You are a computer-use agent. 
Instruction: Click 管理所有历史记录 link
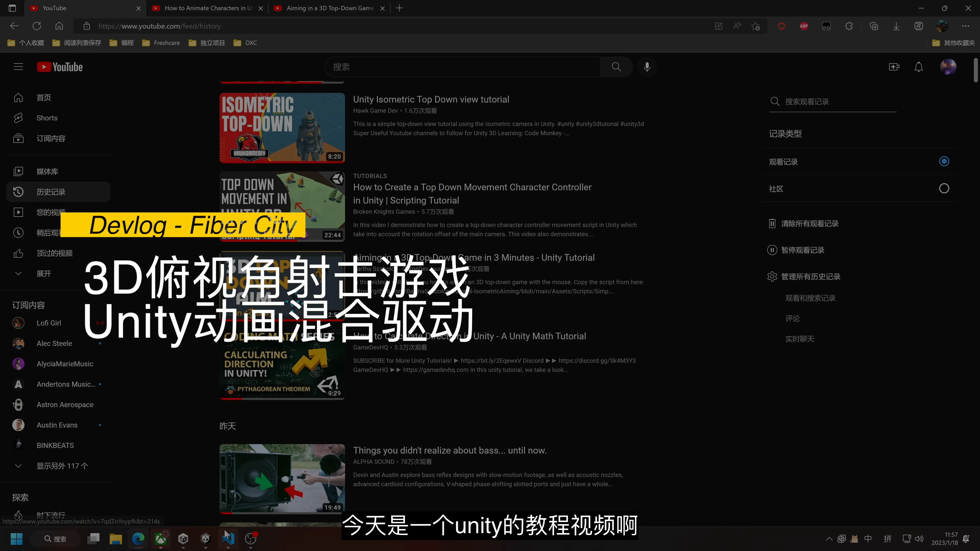[x=810, y=277]
